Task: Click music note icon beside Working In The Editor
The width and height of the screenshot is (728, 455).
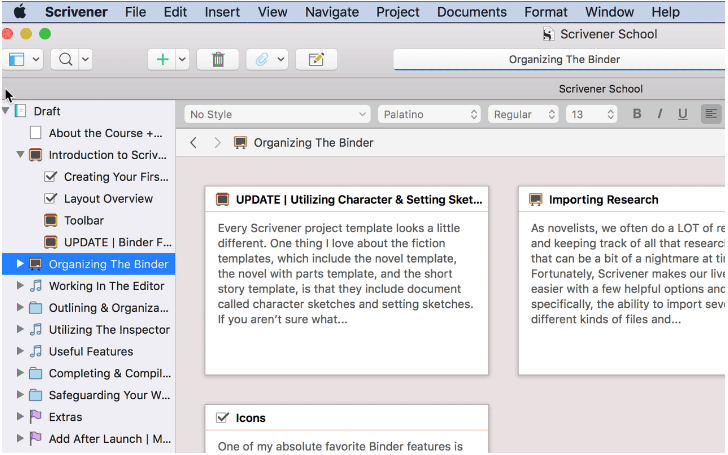Action: [x=36, y=286]
